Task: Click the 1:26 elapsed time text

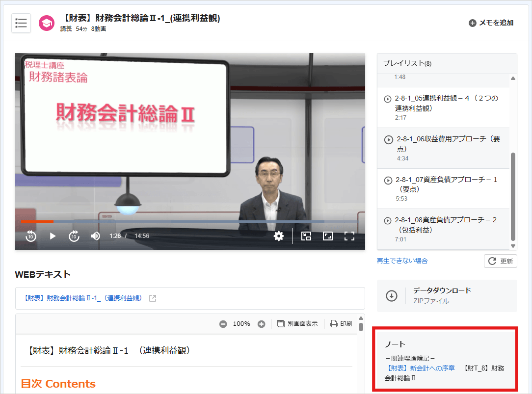Action: 115,236
